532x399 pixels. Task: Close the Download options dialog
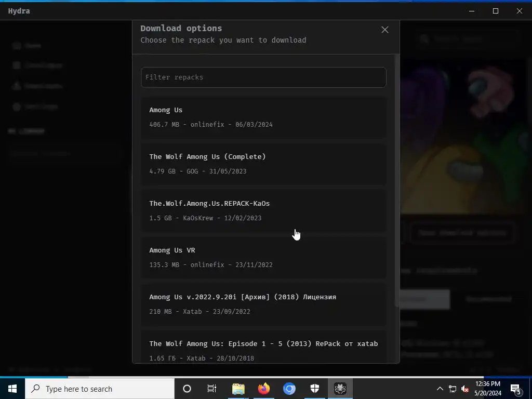[x=385, y=30]
